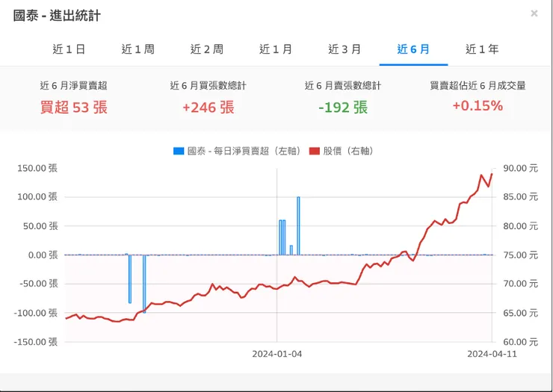Click the 買超 53 張 value

click(x=74, y=108)
